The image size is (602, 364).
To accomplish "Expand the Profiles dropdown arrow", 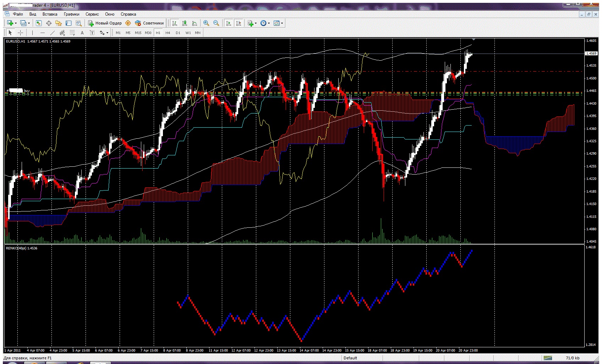I will click(29, 23).
